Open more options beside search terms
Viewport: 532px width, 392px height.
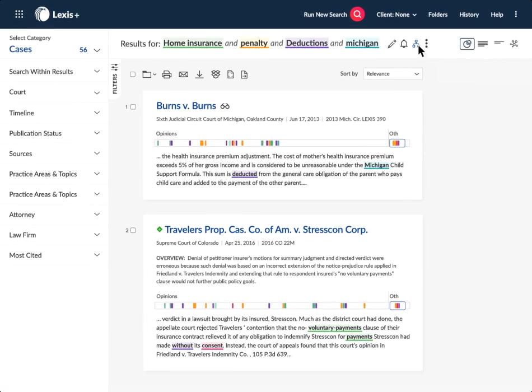coord(427,44)
